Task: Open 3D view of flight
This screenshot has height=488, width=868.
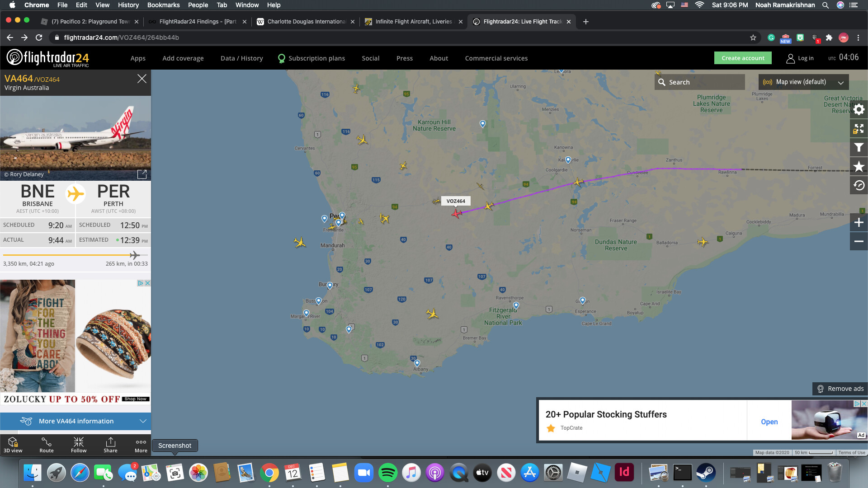Action: pos(13,445)
